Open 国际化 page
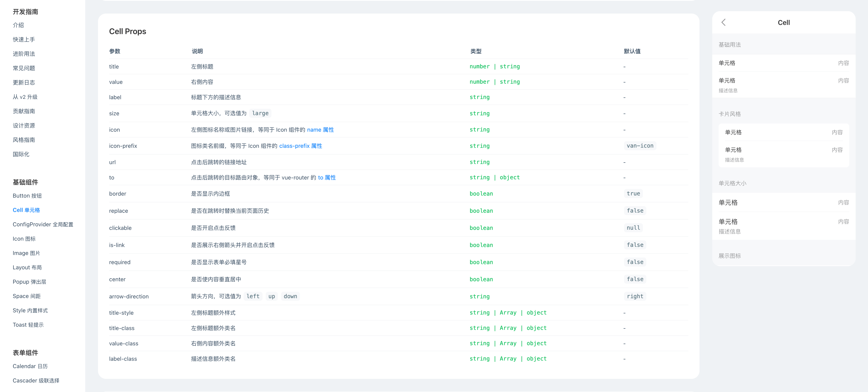Viewport: 868px width, 392px height. point(21,154)
